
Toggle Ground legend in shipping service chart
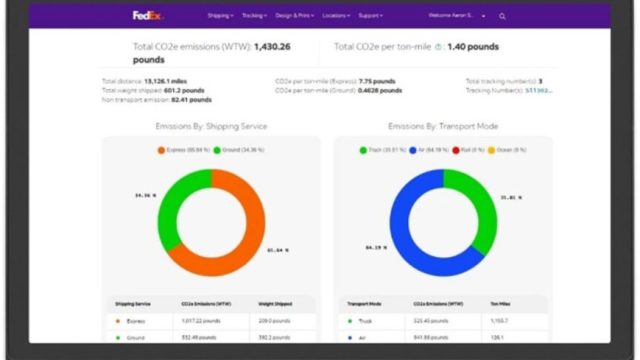[x=239, y=150]
